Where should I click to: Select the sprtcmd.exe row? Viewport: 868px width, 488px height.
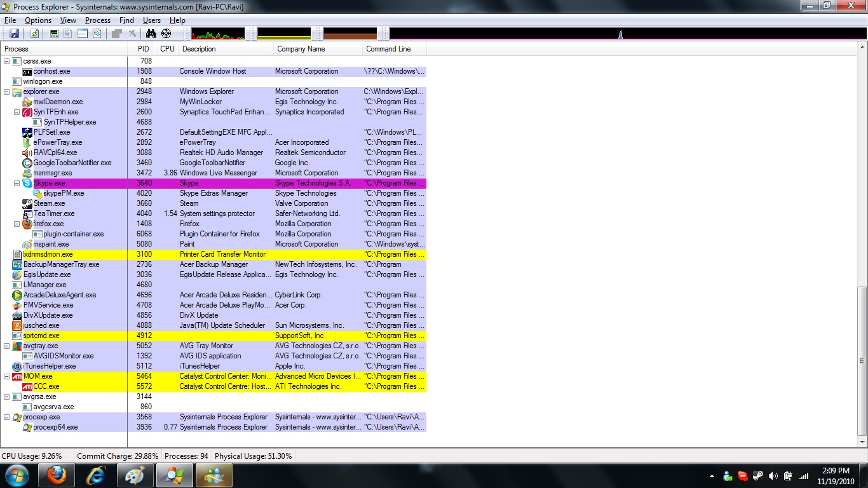[x=214, y=335]
